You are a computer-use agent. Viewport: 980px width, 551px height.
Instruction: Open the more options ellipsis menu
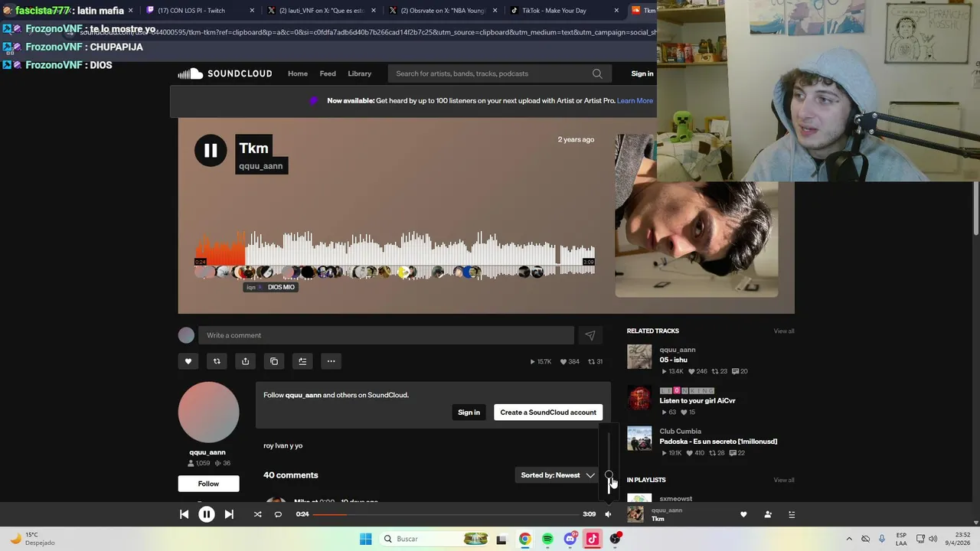(331, 361)
